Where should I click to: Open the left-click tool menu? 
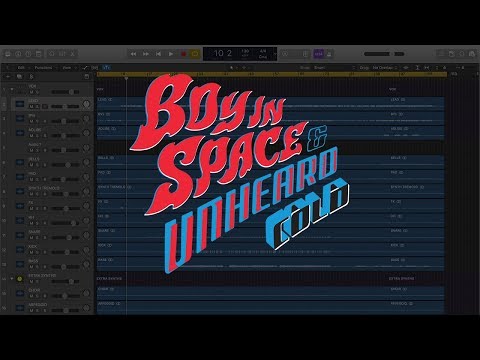click(x=232, y=68)
